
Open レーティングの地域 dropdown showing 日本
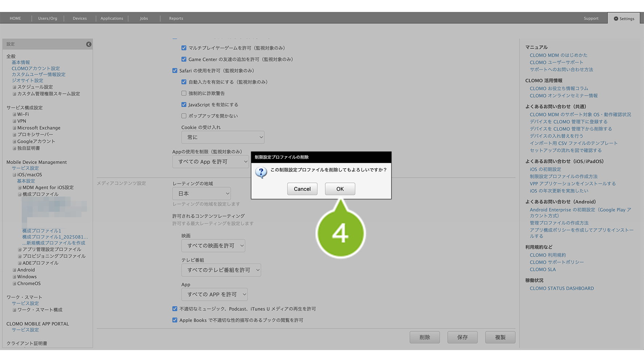pyautogui.click(x=201, y=194)
